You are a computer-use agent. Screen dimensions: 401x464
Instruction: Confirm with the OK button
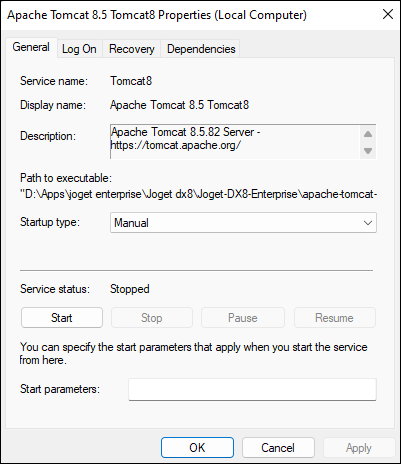tap(197, 448)
